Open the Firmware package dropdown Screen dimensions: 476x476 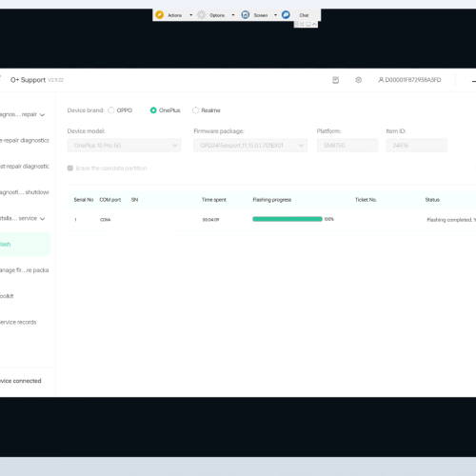(x=250, y=146)
